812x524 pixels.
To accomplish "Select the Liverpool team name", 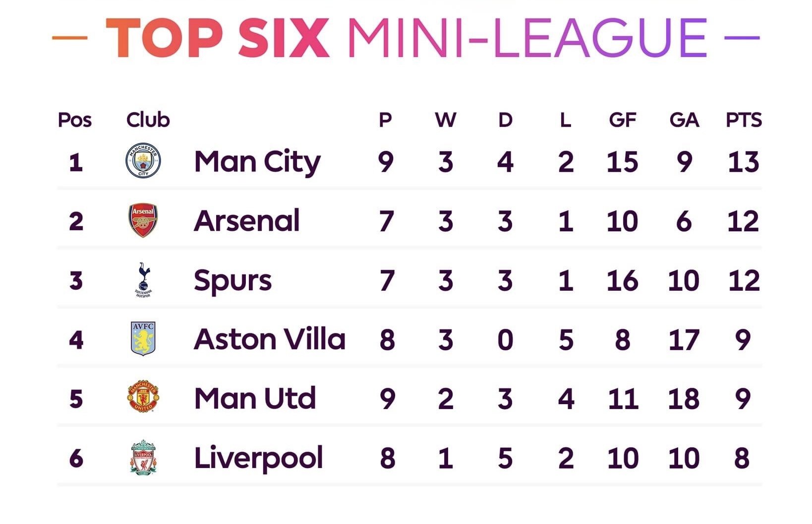I will pyautogui.click(x=258, y=459).
